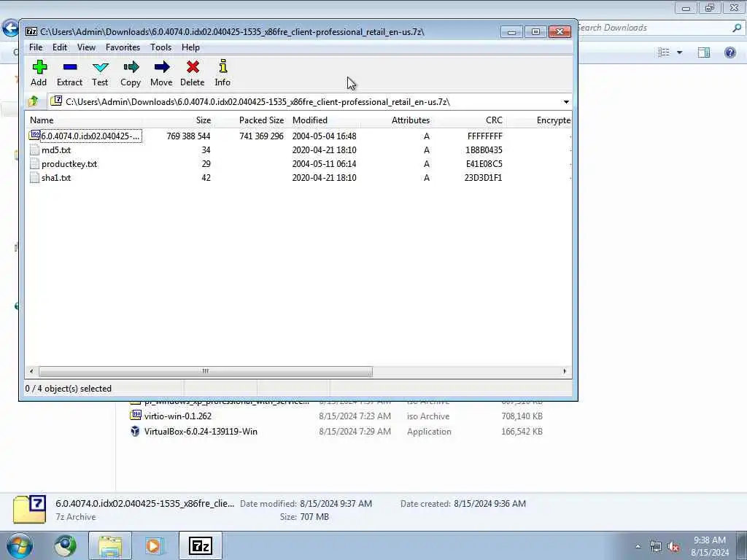747x560 pixels.
Task: Run the Test archive tool
Action: tap(101, 67)
